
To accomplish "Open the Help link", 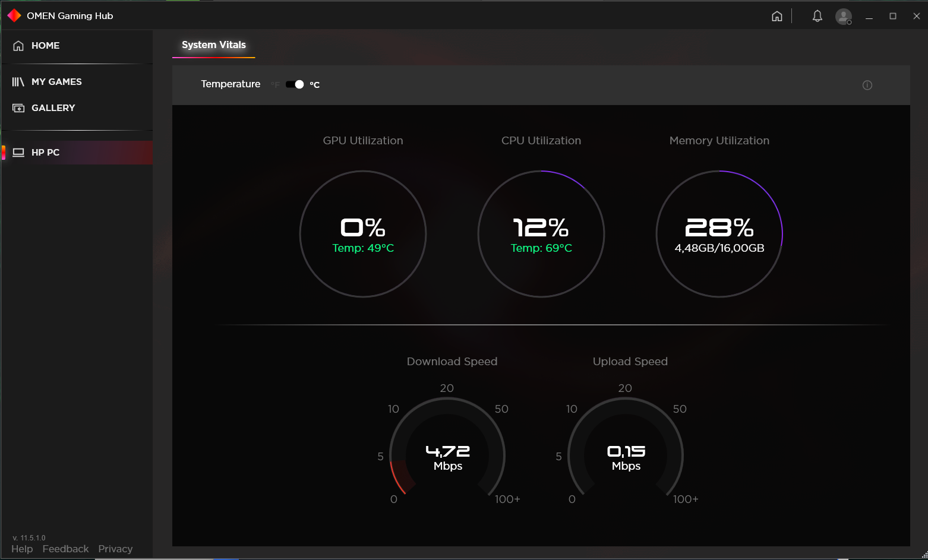I will coord(22,549).
